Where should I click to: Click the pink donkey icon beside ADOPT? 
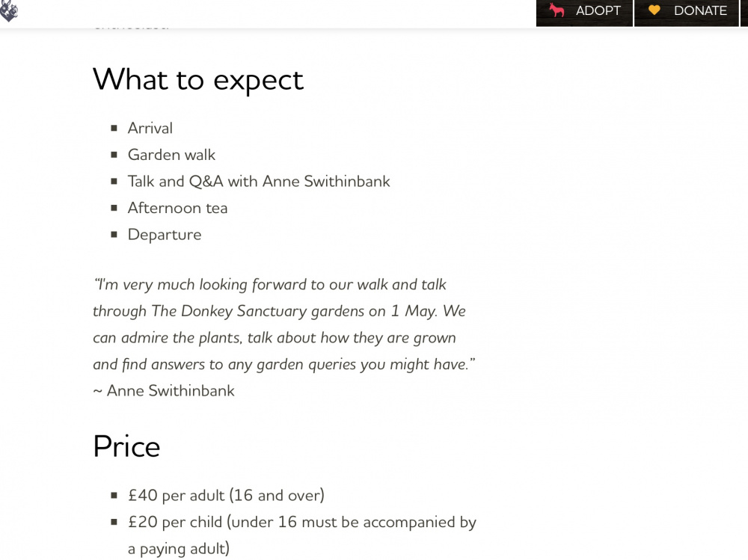click(557, 10)
